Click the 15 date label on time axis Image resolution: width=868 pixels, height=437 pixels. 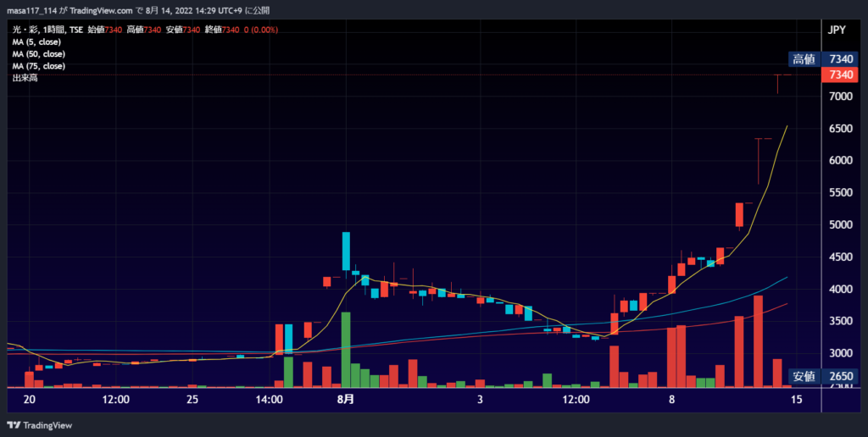pyautogui.click(x=796, y=400)
